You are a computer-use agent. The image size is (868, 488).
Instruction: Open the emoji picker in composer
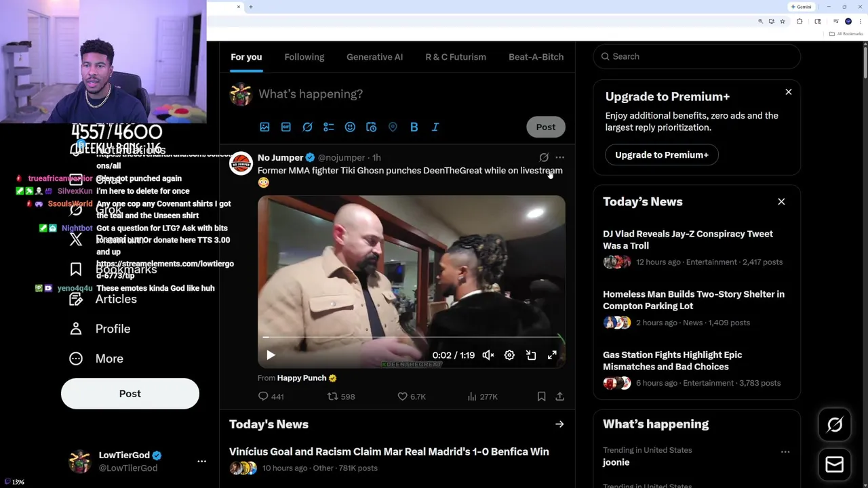point(350,127)
